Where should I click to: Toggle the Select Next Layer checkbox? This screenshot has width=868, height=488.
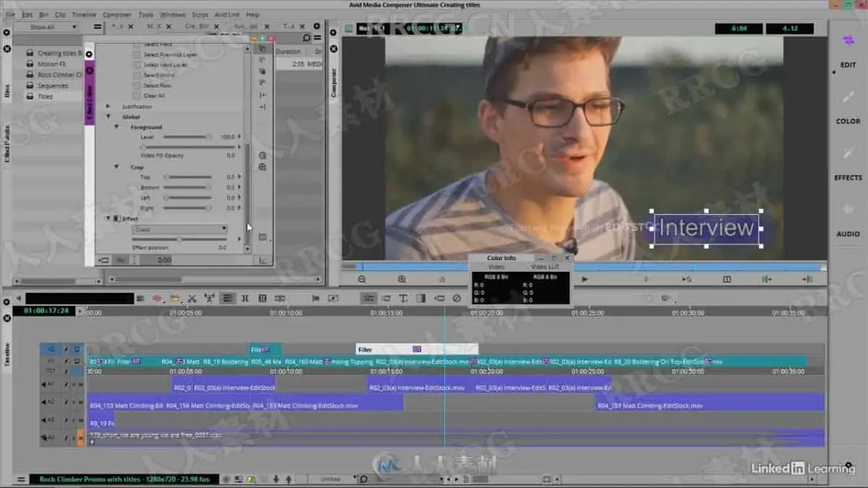[x=137, y=64]
